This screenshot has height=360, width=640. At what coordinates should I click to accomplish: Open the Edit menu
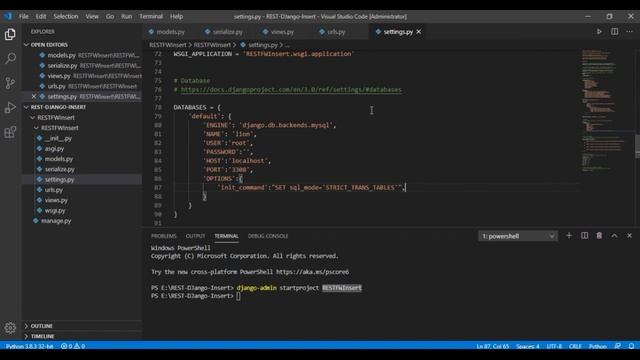tap(41, 16)
